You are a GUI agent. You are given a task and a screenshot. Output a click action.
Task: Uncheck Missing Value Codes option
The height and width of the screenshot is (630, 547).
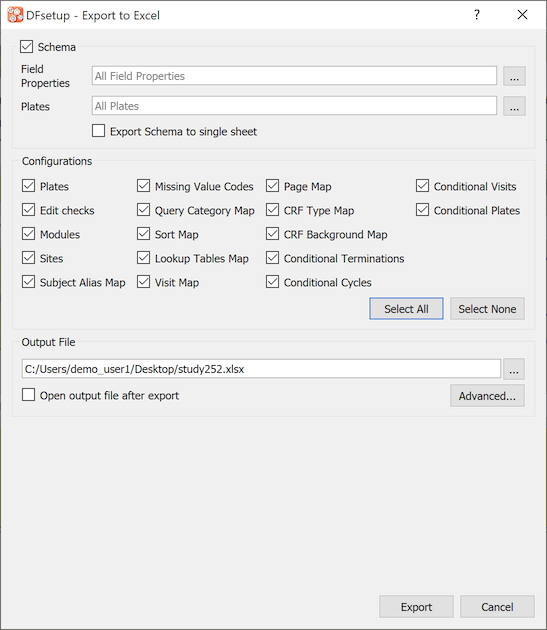tap(143, 186)
